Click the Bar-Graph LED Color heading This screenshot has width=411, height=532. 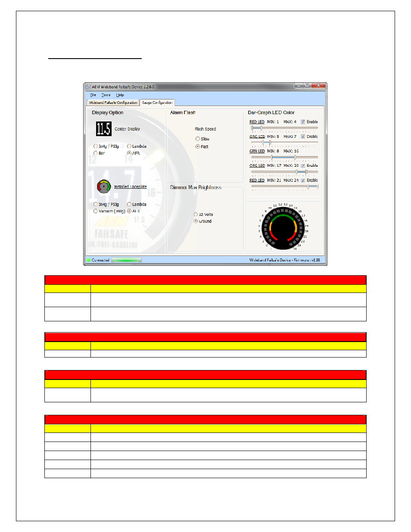click(271, 113)
